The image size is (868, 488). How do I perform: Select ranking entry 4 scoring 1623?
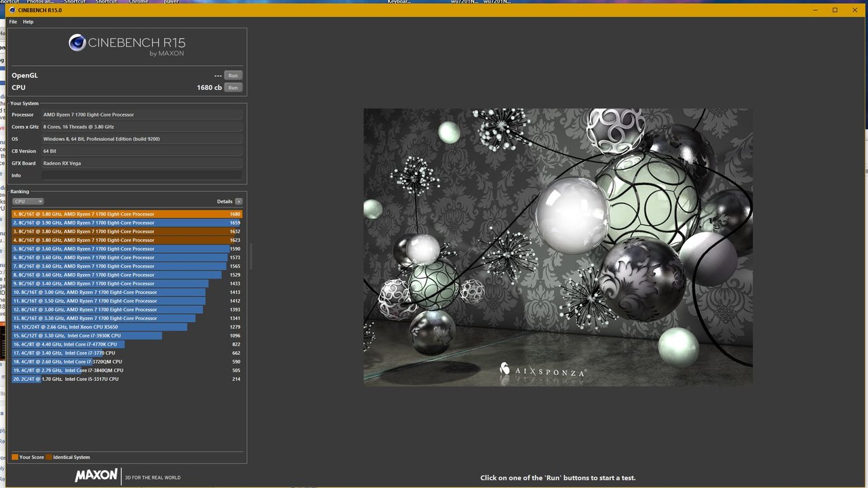coord(127,240)
